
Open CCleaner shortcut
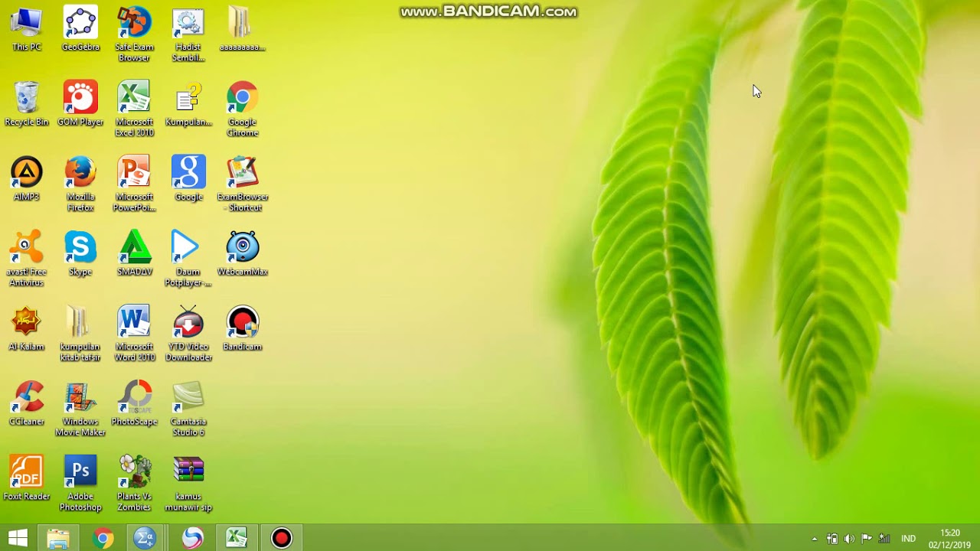27,404
